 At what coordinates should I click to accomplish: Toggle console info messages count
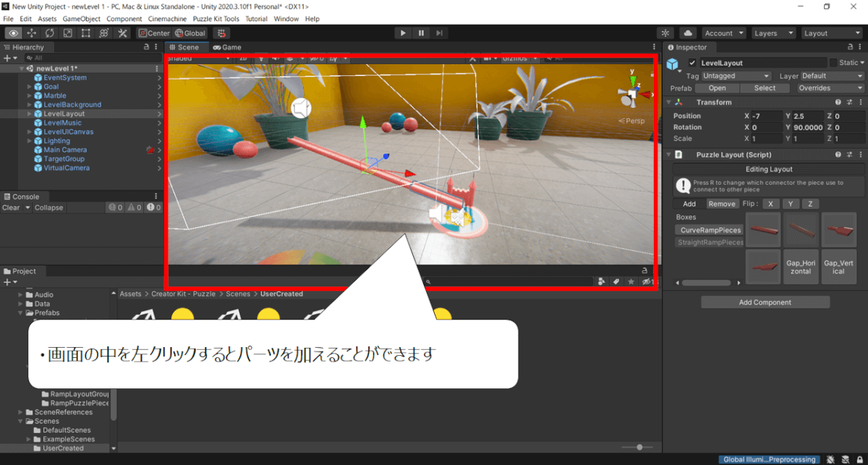click(115, 208)
